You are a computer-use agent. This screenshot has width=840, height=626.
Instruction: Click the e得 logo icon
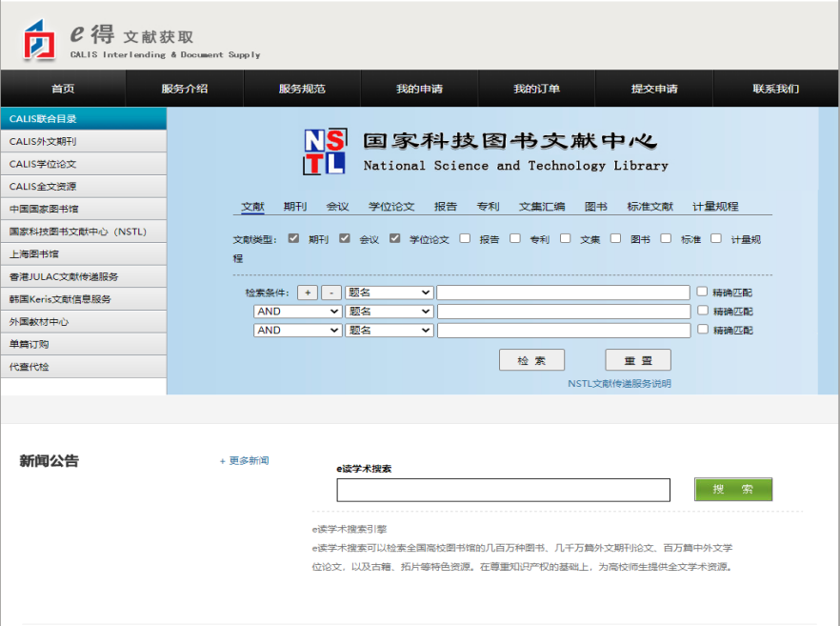tap(40, 38)
